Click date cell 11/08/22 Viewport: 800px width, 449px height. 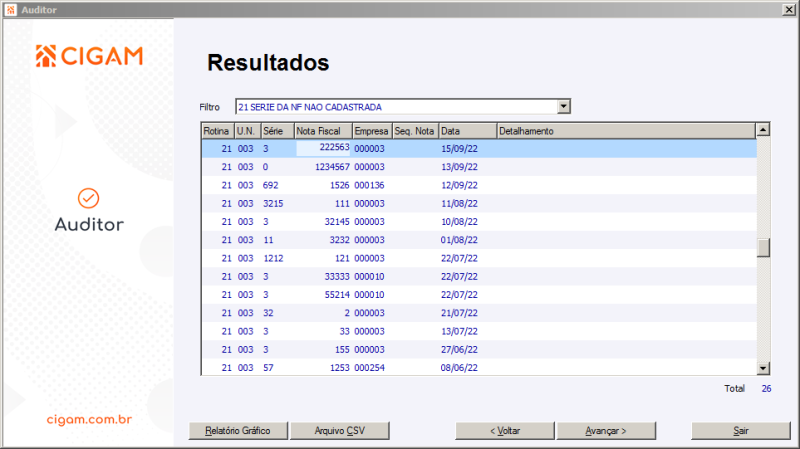tap(459, 204)
